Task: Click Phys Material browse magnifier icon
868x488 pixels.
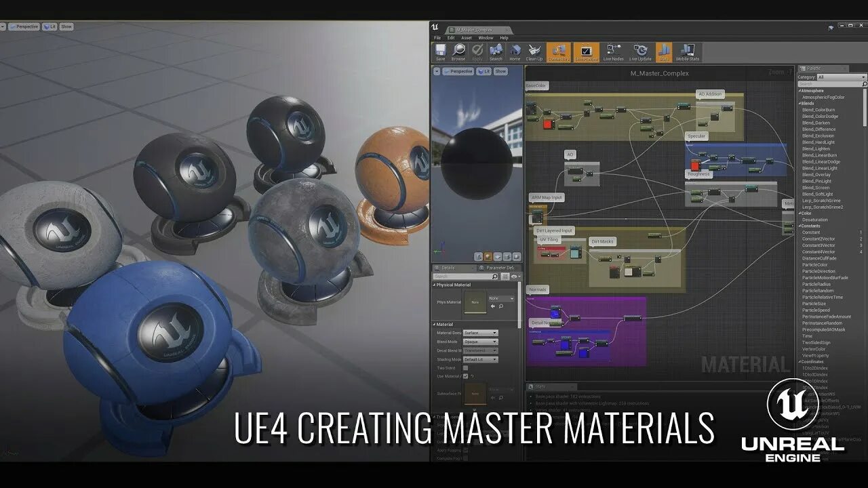Action: pos(501,306)
